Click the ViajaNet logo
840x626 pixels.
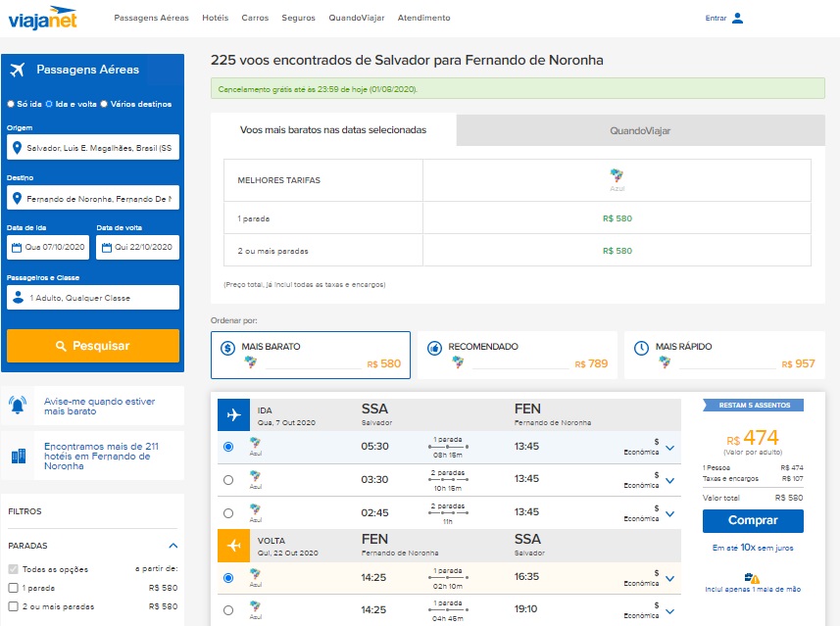[41, 18]
